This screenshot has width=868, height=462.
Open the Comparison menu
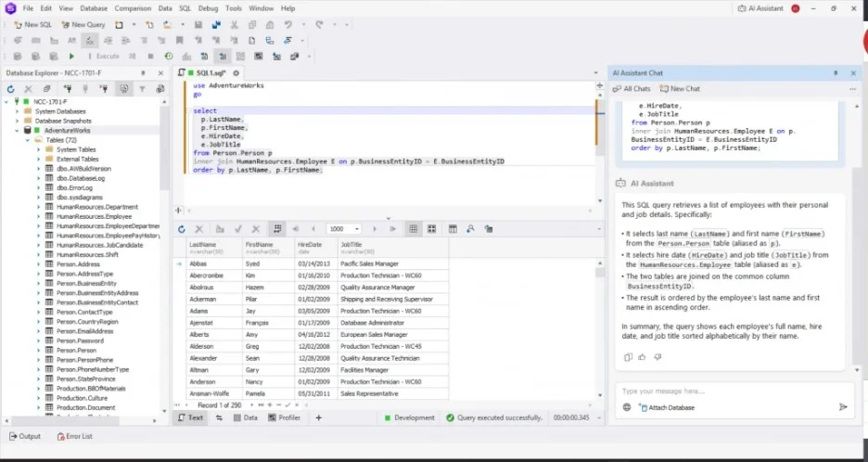tap(133, 8)
